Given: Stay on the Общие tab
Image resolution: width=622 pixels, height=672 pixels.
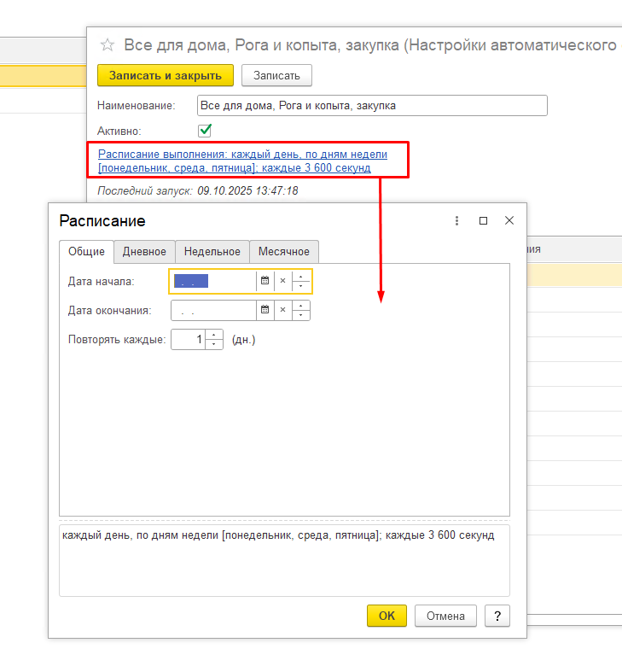Looking at the screenshot, I should (x=86, y=252).
